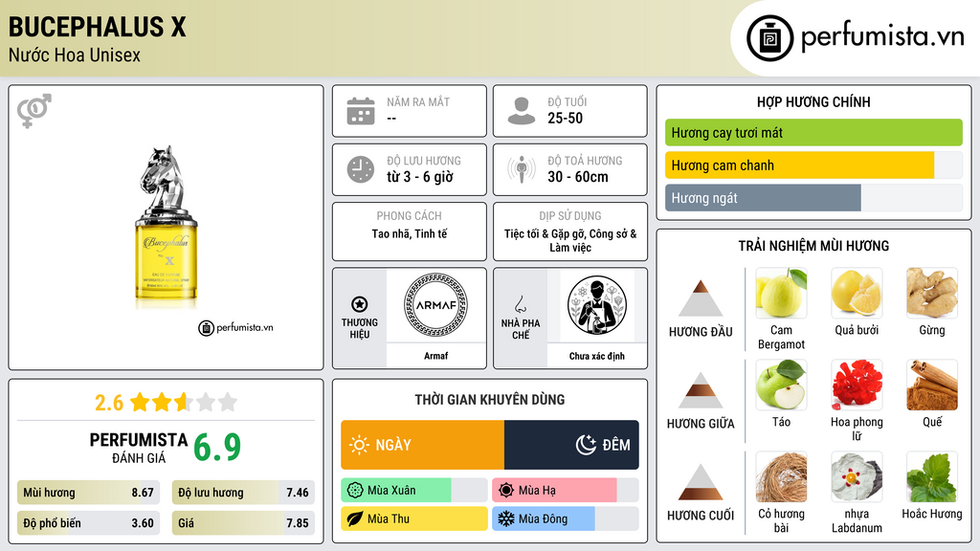Click the Mùi hương 8.67 score bar

[89, 493]
